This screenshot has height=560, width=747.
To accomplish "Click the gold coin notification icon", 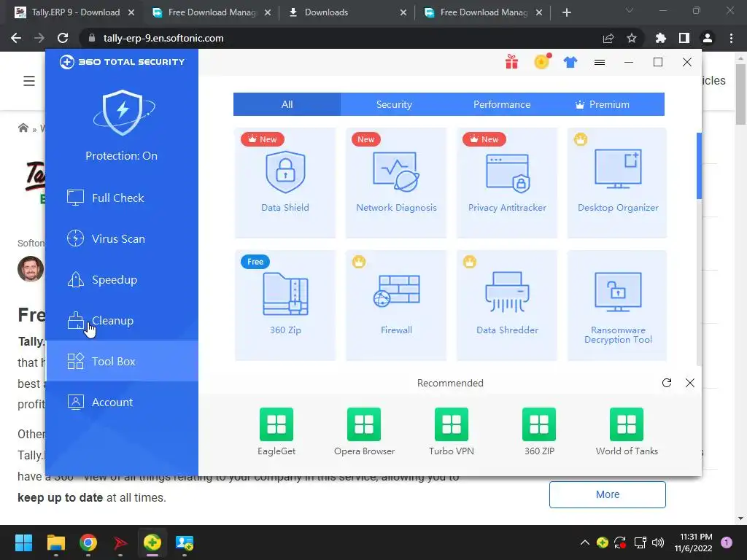I will click(542, 61).
